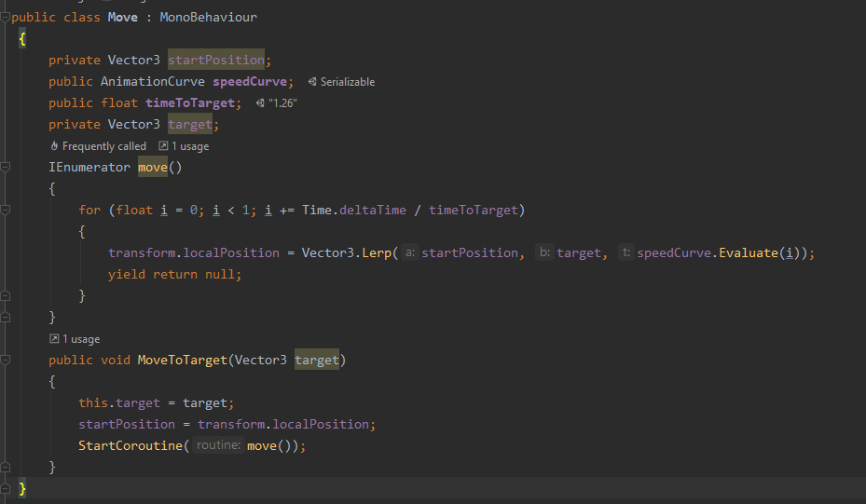Click the MoveToTarget method name
Screen dimensions: 866x504
click(183, 360)
